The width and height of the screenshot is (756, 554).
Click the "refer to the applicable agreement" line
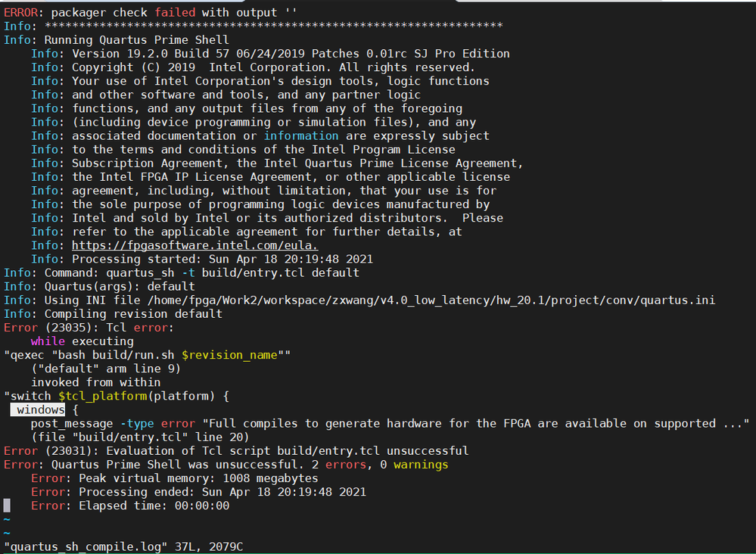point(247,232)
